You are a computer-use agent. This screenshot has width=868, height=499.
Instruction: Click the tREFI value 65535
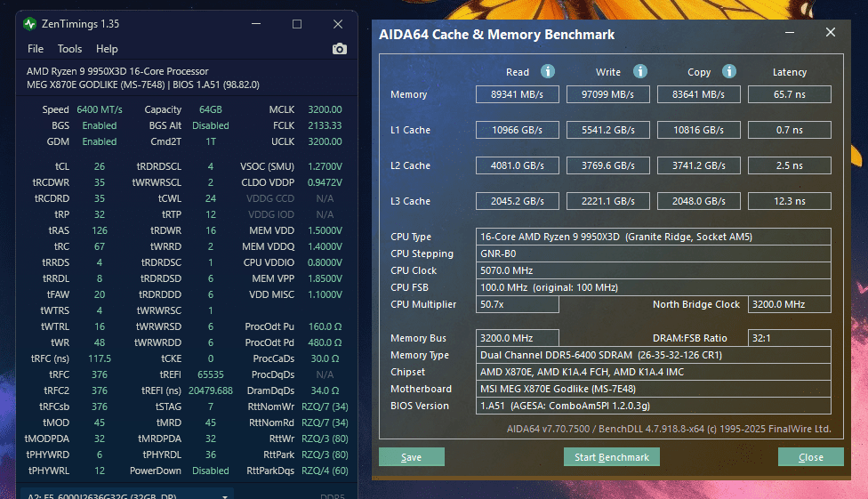point(211,374)
